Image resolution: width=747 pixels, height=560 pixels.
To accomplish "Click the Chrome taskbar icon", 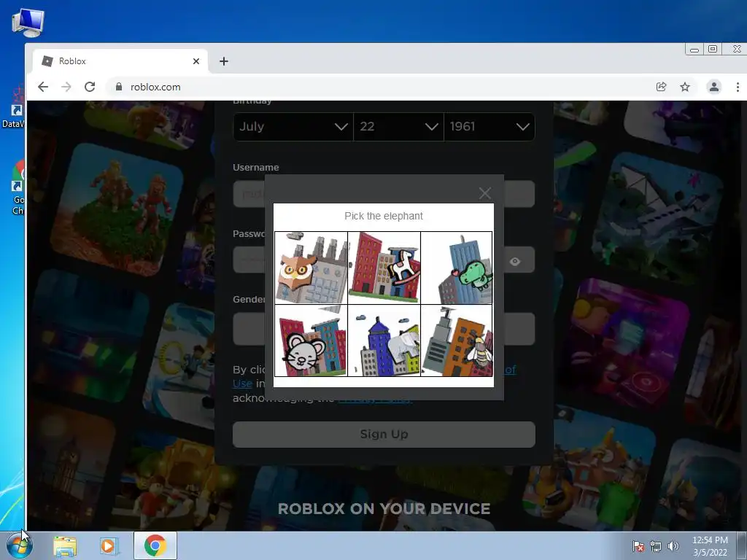I will coord(155,545).
